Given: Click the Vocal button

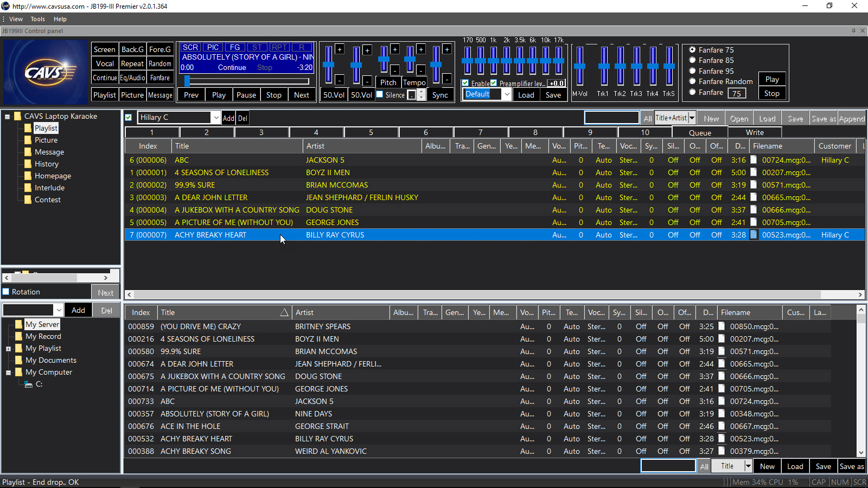Looking at the screenshot, I should pyautogui.click(x=105, y=63).
